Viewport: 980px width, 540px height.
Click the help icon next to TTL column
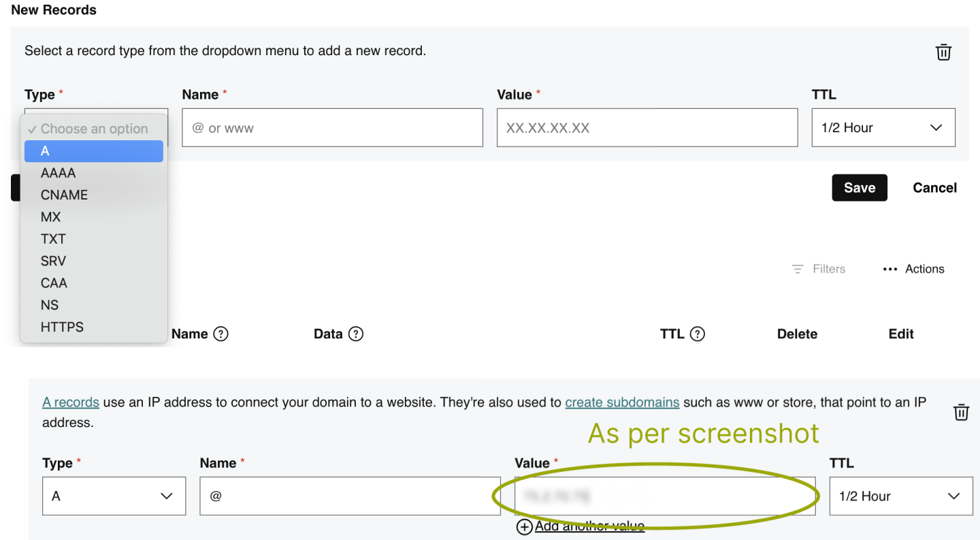(698, 334)
